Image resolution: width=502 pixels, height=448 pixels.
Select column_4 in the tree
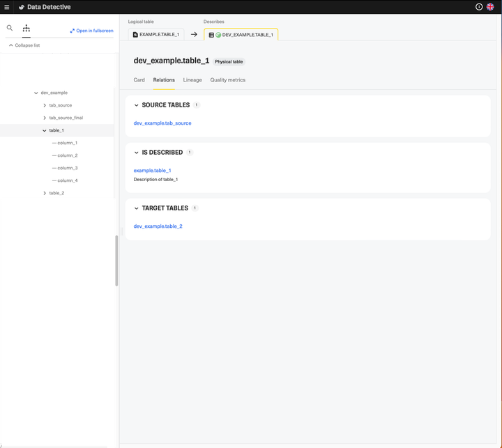click(x=67, y=180)
